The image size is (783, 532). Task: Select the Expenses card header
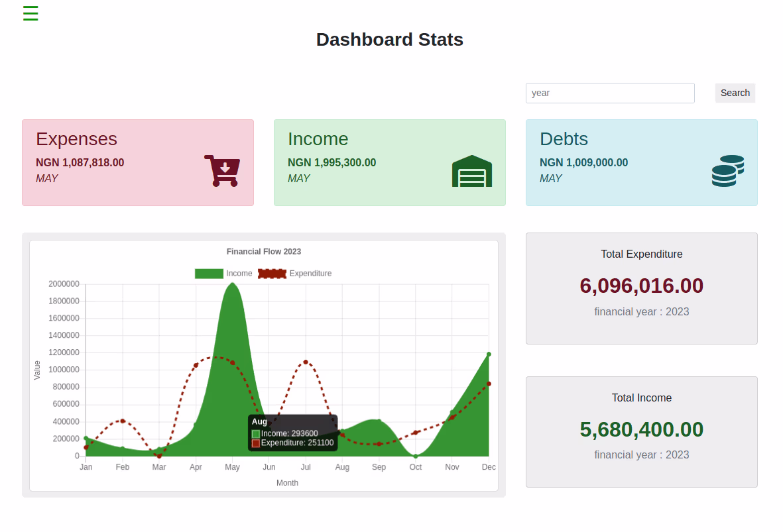point(76,139)
